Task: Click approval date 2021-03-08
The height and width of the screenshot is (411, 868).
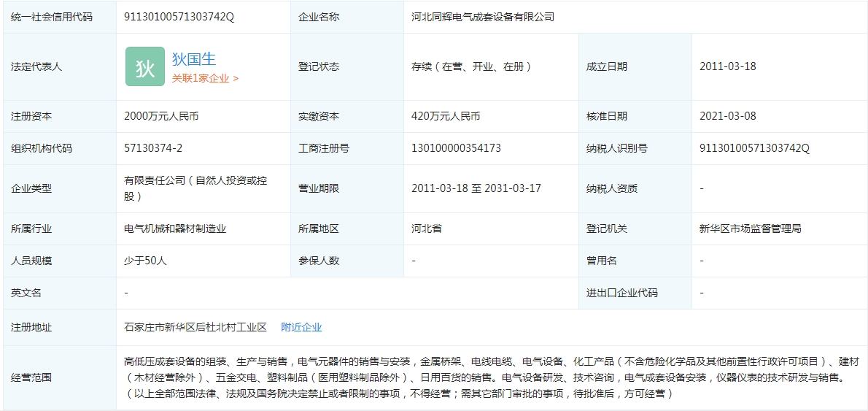Action: 727,116
